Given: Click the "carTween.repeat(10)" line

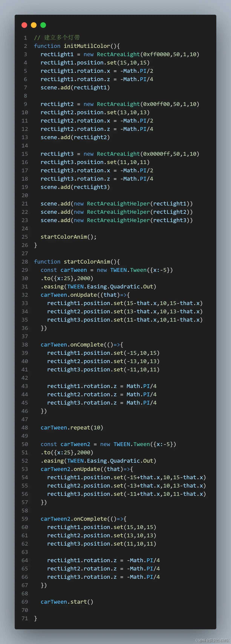Looking at the screenshot, I should click(72, 428).
